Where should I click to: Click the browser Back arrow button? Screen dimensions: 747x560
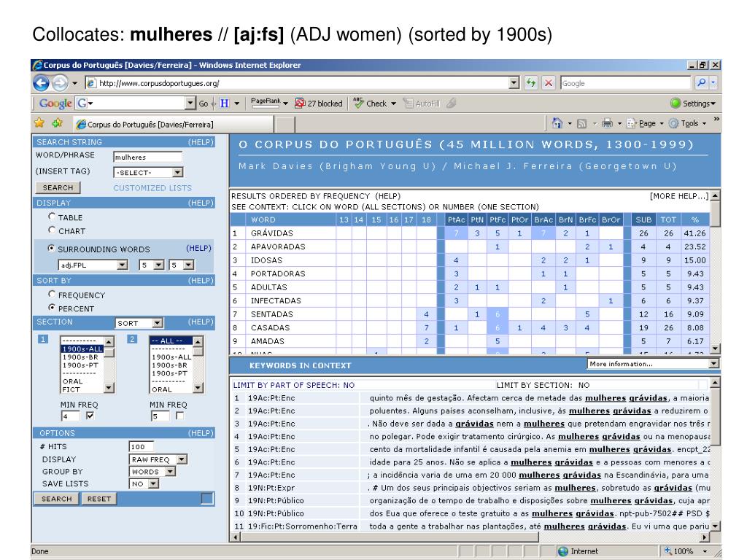(42, 83)
